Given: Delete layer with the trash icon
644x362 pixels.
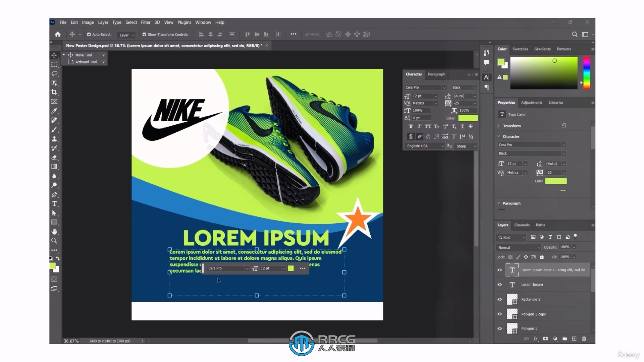Looking at the screenshot, I should [x=584, y=339].
